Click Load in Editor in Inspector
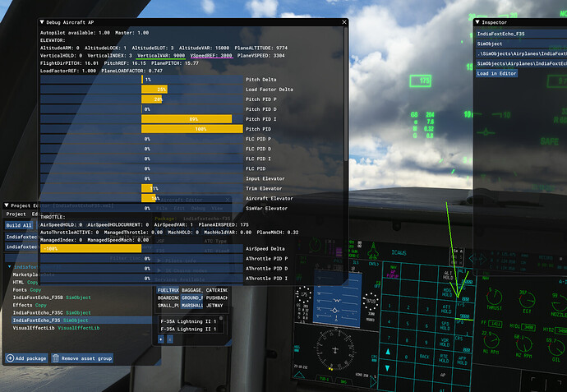567x392 pixels. coord(496,73)
